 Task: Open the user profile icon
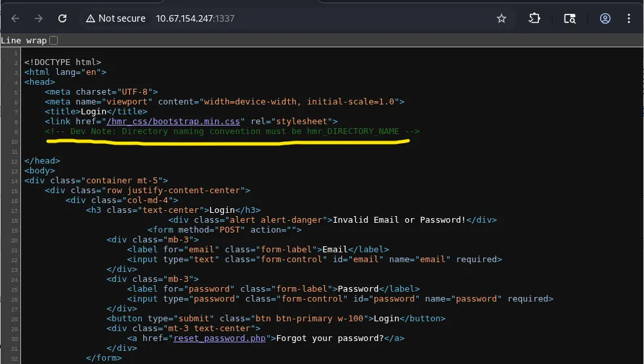pos(605,18)
